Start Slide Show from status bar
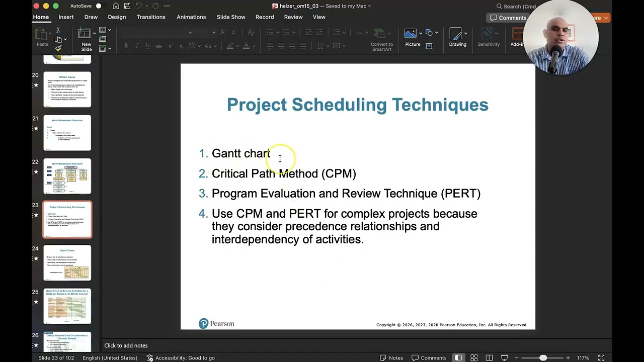This screenshot has height=362, width=644. tap(504, 358)
